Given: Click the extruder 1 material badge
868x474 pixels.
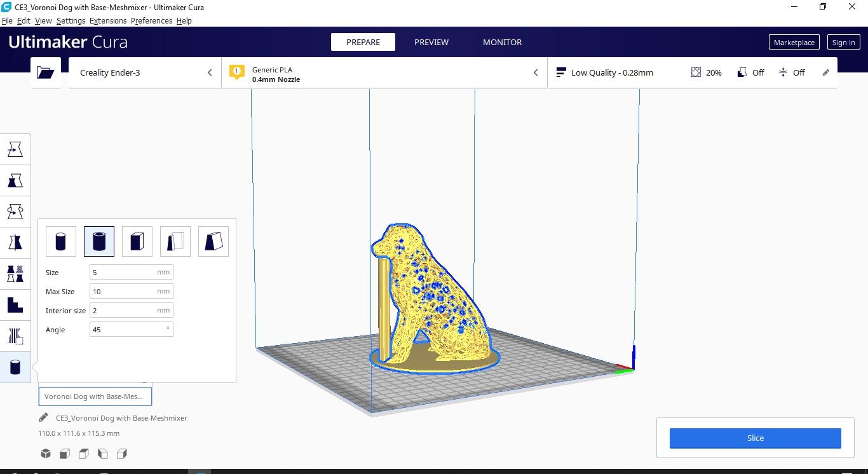Looking at the screenshot, I should (237, 72).
